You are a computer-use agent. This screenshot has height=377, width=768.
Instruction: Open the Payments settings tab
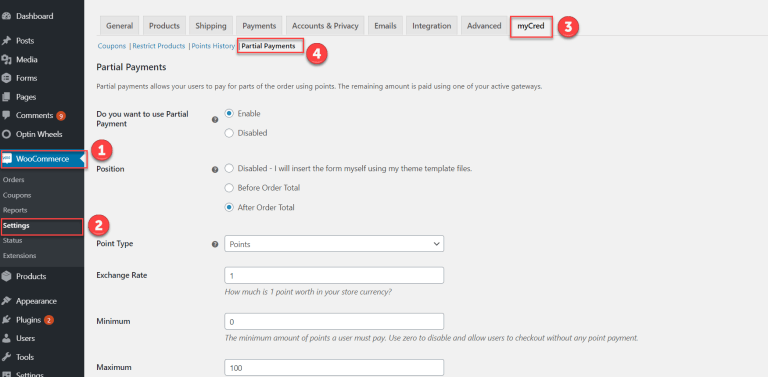(x=259, y=26)
